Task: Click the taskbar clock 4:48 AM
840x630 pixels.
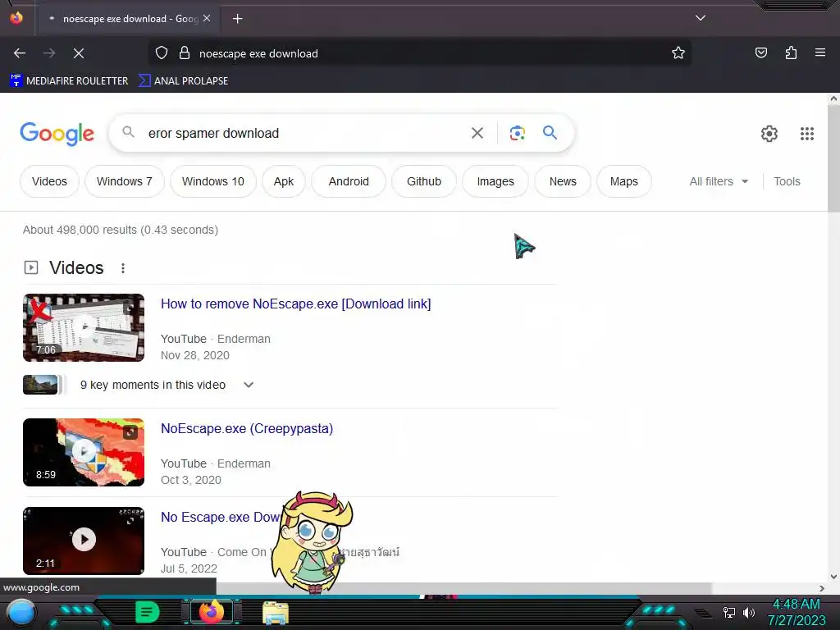Action: click(796, 605)
